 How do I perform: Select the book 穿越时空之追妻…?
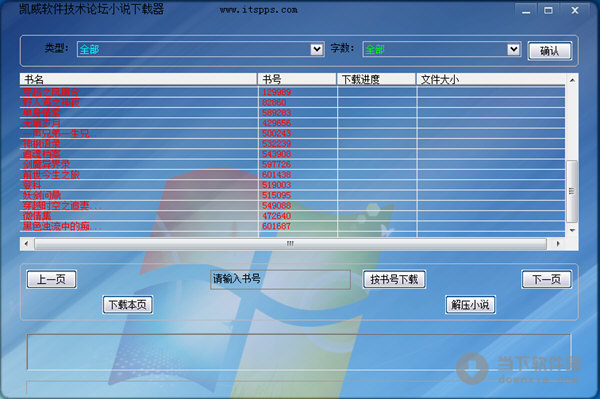[61, 205]
